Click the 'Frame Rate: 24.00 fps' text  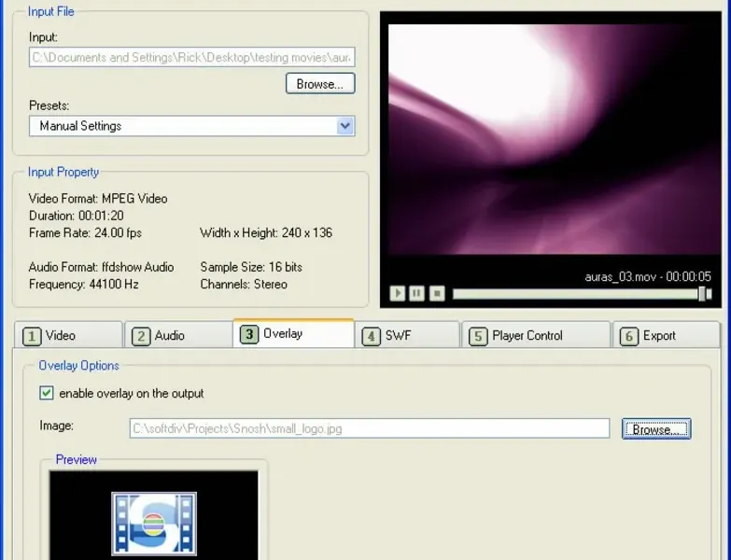[x=85, y=233]
